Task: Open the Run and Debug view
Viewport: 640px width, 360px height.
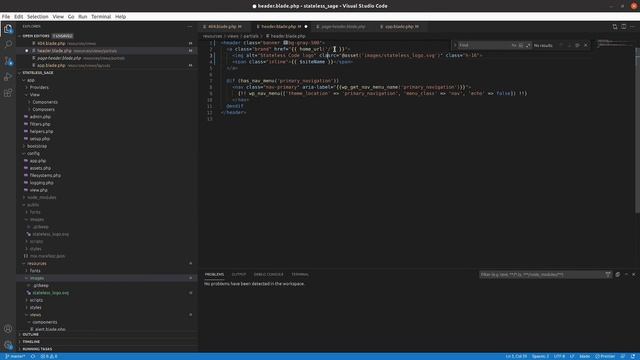Action: click(x=8, y=77)
